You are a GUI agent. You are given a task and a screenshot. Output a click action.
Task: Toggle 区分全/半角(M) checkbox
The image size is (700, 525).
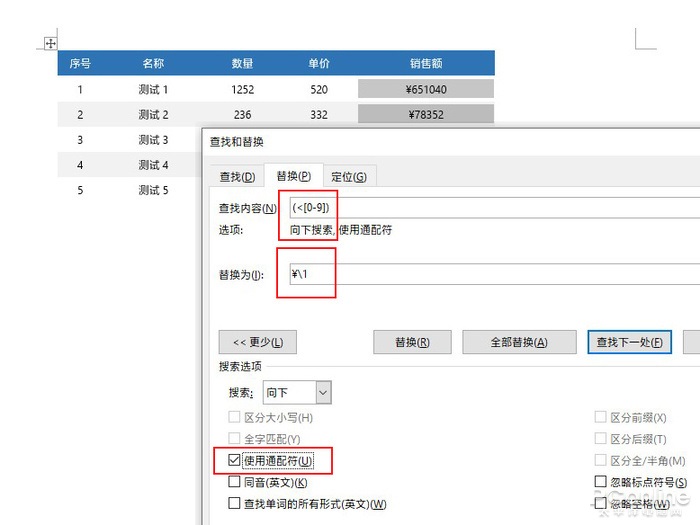point(600,460)
